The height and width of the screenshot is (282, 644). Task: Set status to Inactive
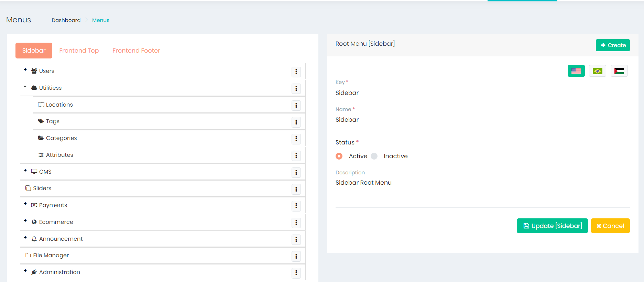[374, 156]
